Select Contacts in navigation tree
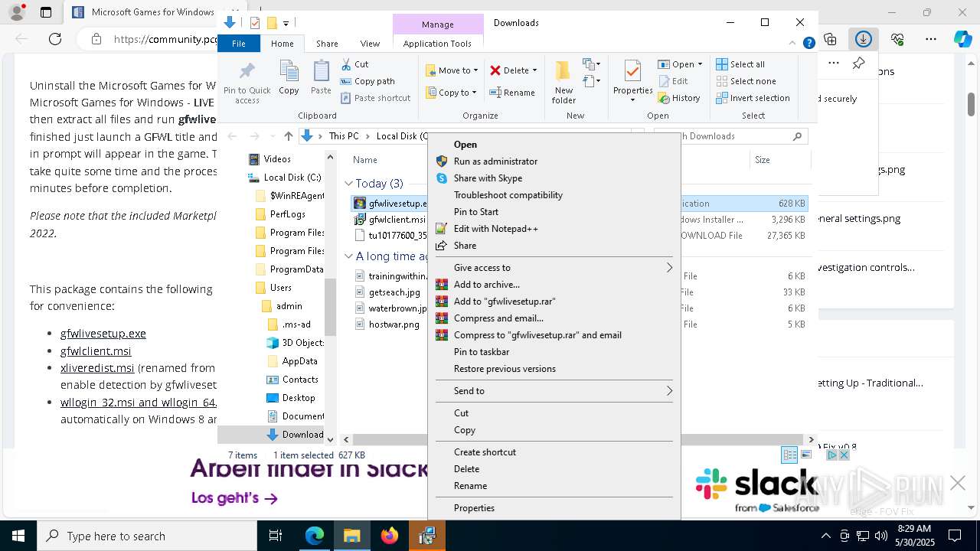The height and width of the screenshot is (551, 980). click(x=299, y=380)
